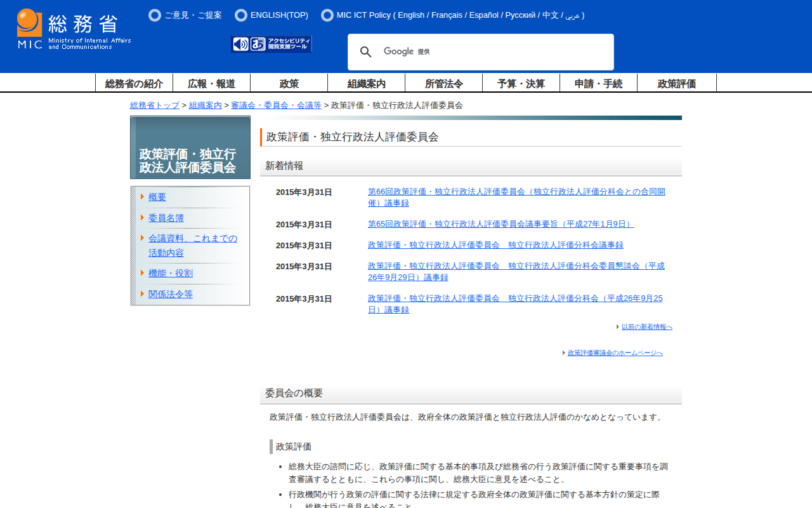
Task: Click the circle icon beside ENGLISH(TOP)
Action: click(241, 15)
